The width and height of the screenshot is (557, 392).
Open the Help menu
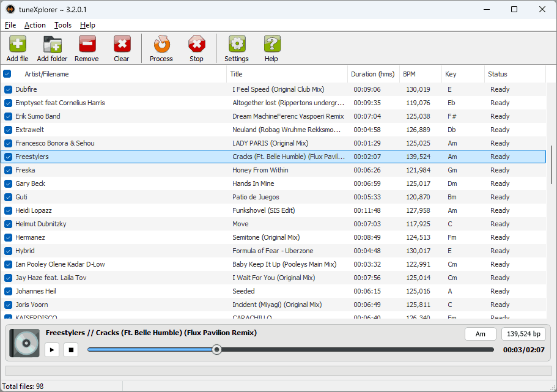click(87, 25)
